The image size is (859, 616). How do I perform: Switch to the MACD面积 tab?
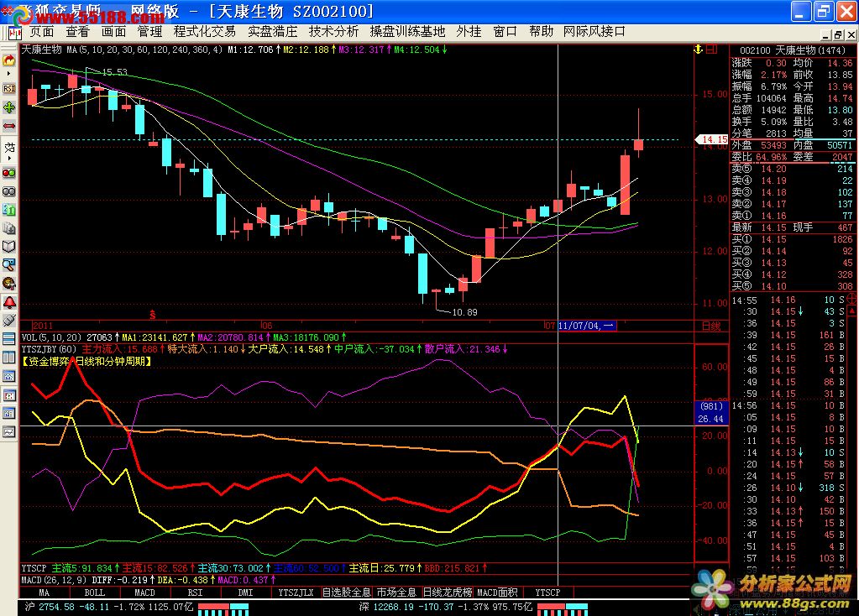(x=497, y=593)
